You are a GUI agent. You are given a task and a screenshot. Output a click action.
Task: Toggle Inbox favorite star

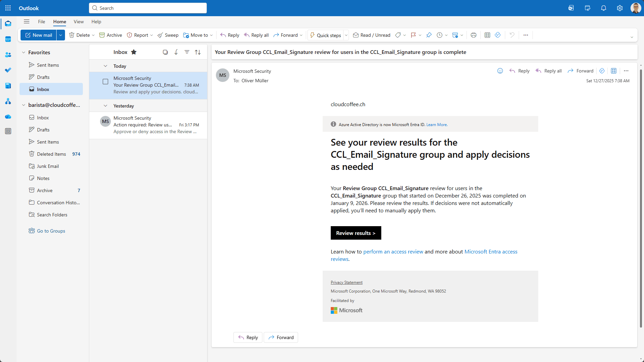tap(134, 52)
